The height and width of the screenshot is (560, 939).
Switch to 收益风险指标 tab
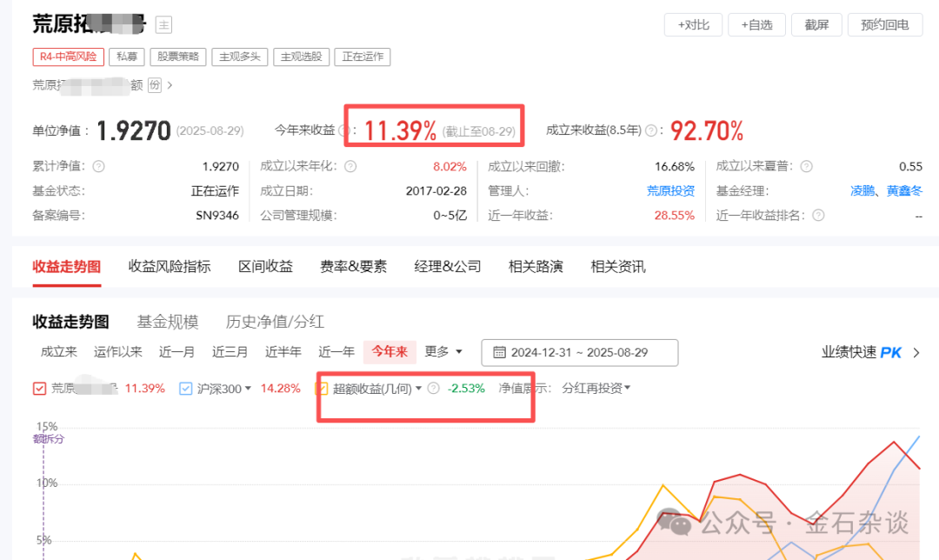pyautogui.click(x=170, y=267)
